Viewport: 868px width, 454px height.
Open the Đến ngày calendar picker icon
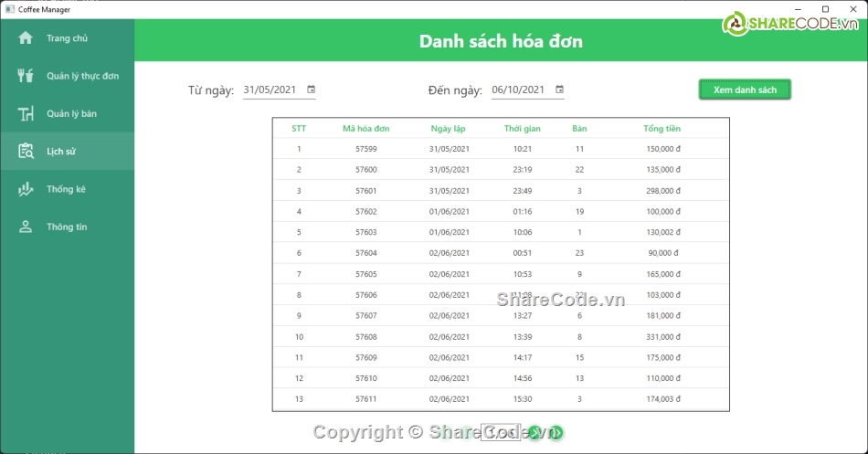[559, 90]
